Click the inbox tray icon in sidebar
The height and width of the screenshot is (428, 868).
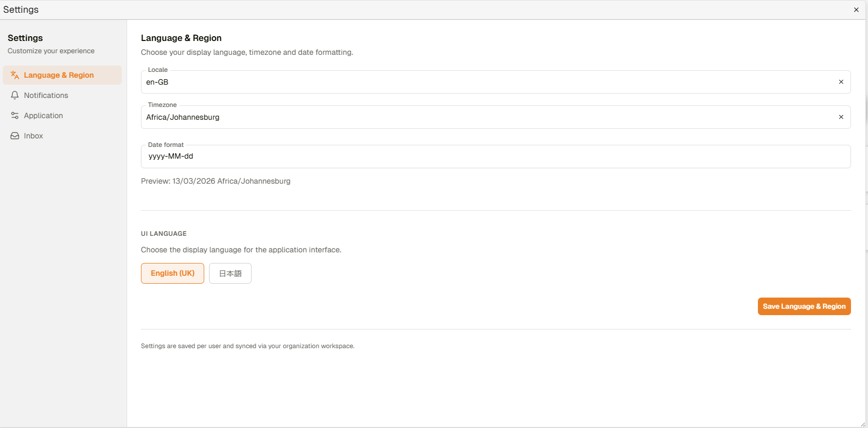(x=15, y=136)
